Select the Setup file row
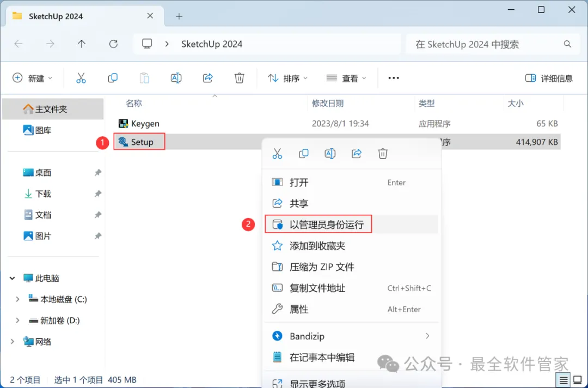588x388 pixels. click(x=337, y=142)
